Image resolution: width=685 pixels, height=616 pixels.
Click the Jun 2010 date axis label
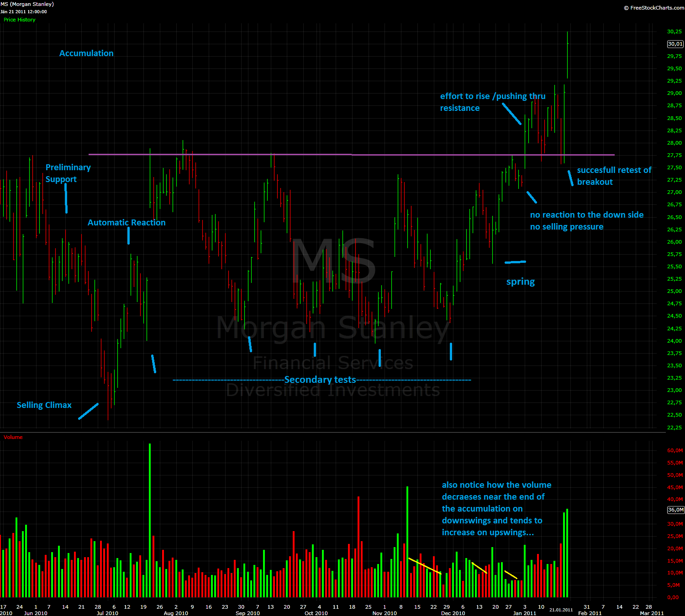[36, 613]
